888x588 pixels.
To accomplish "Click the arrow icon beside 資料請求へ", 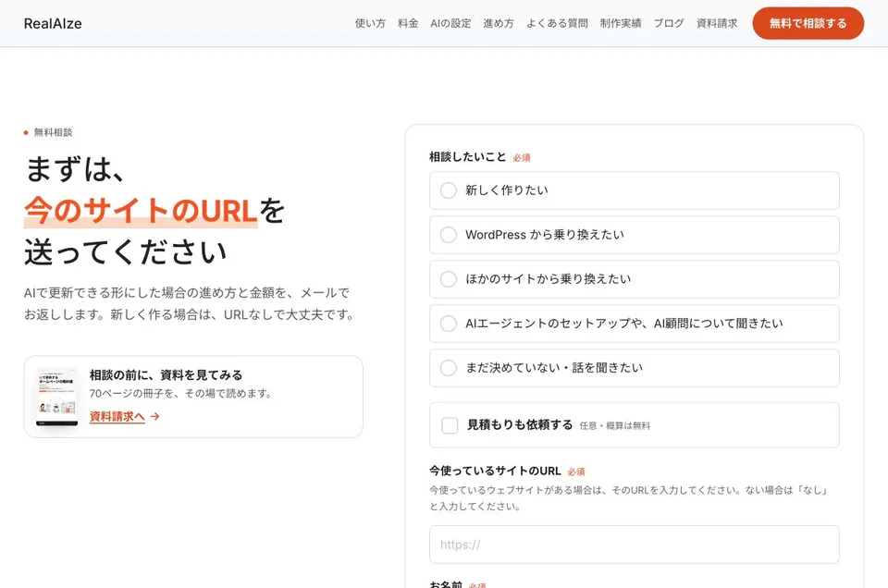I will [x=154, y=417].
